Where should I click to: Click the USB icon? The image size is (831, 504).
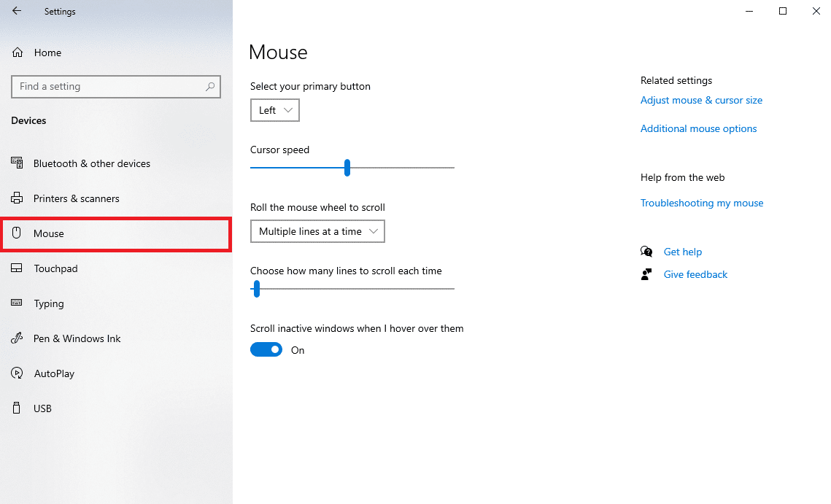tap(17, 408)
